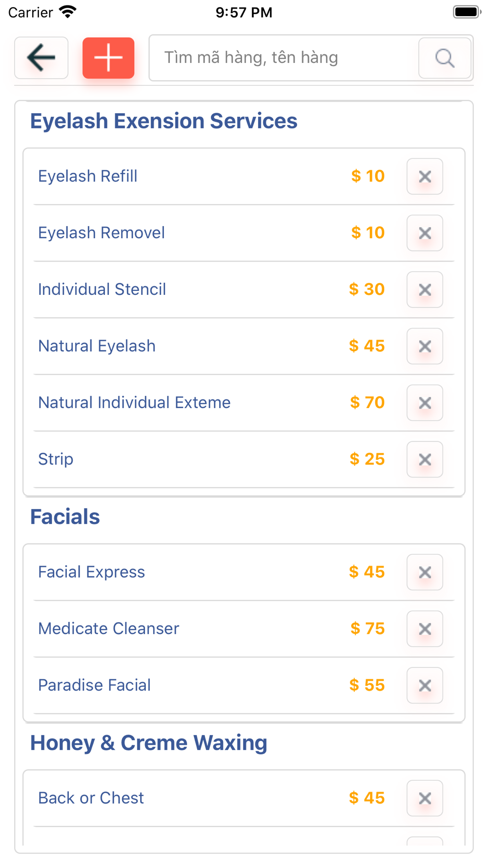
Task: Remove Individual Stencil with X icon
Action: [x=425, y=289]
